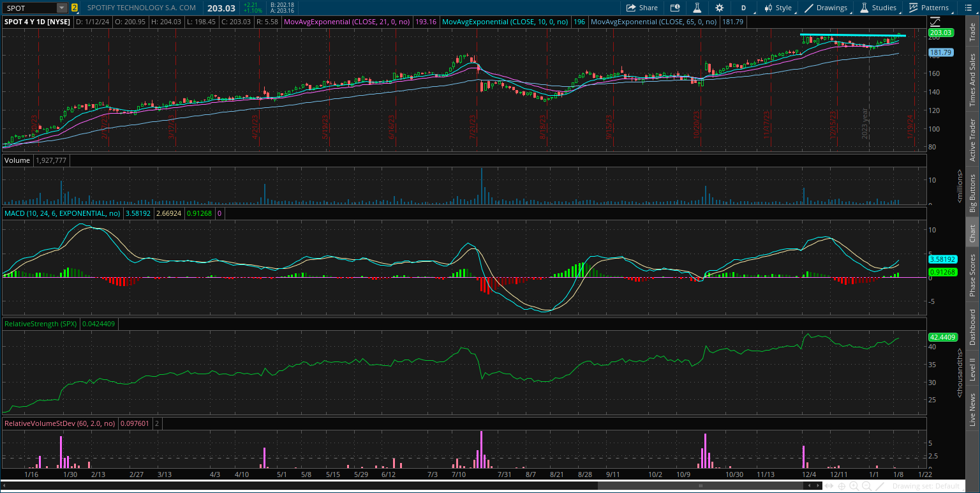
Task: Click MovAvgExponential (CLOSE, 65) label
Action: pos(653,22)
